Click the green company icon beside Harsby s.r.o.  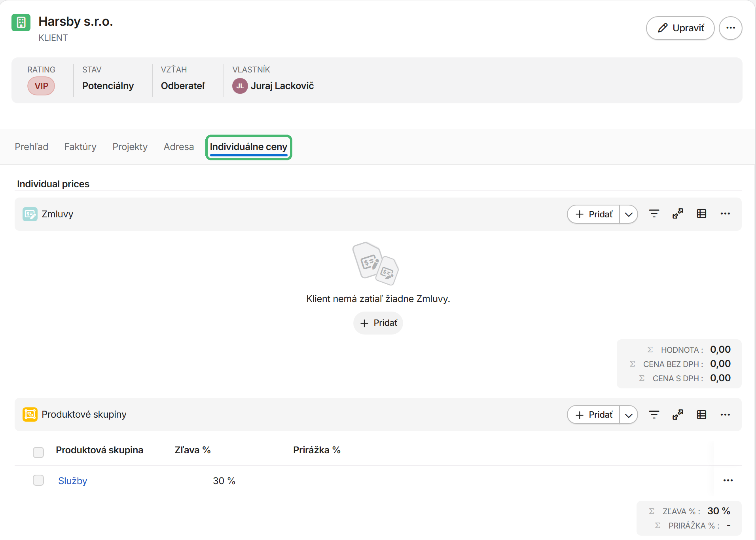tap(21, 22)
